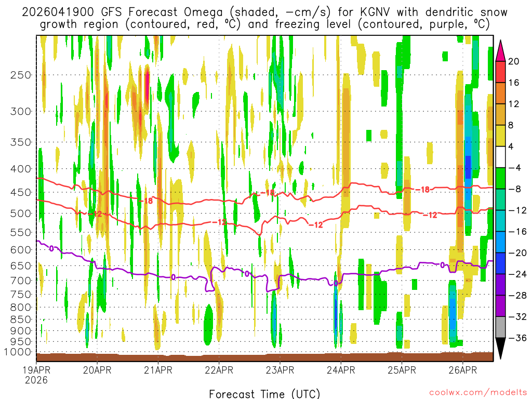Click the -12 contour label near 25APR
Image resolution: width=532 pixels, height=399 pixels.
click(430, 215)
